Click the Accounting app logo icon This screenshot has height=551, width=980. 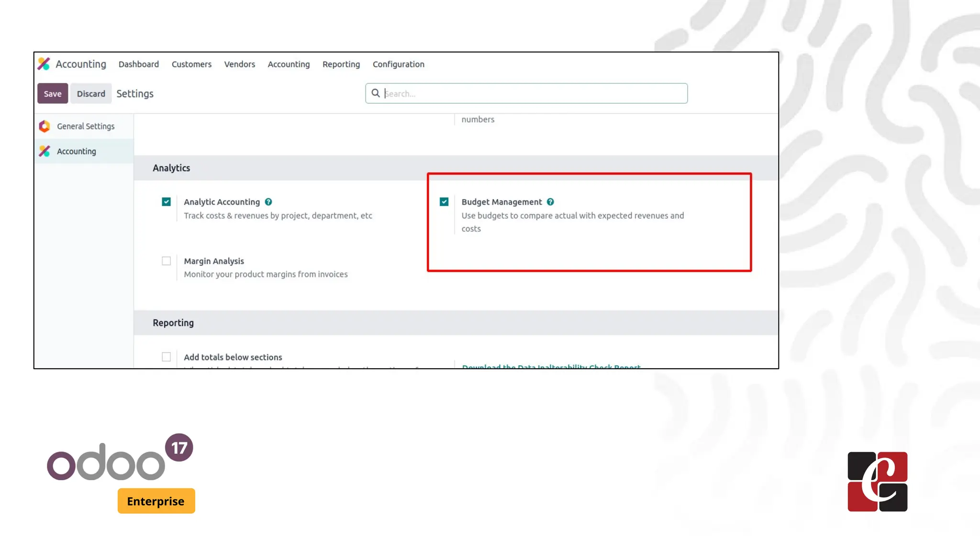click(x=44, y=64)
